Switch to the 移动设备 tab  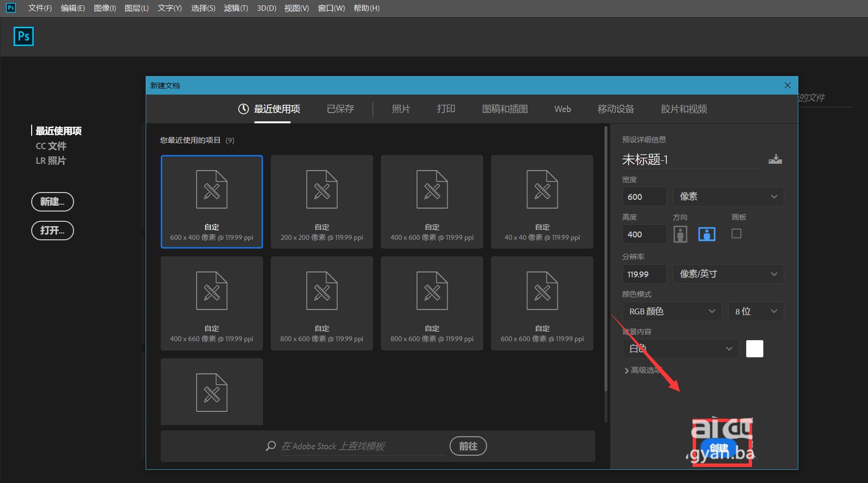(616, 109)
